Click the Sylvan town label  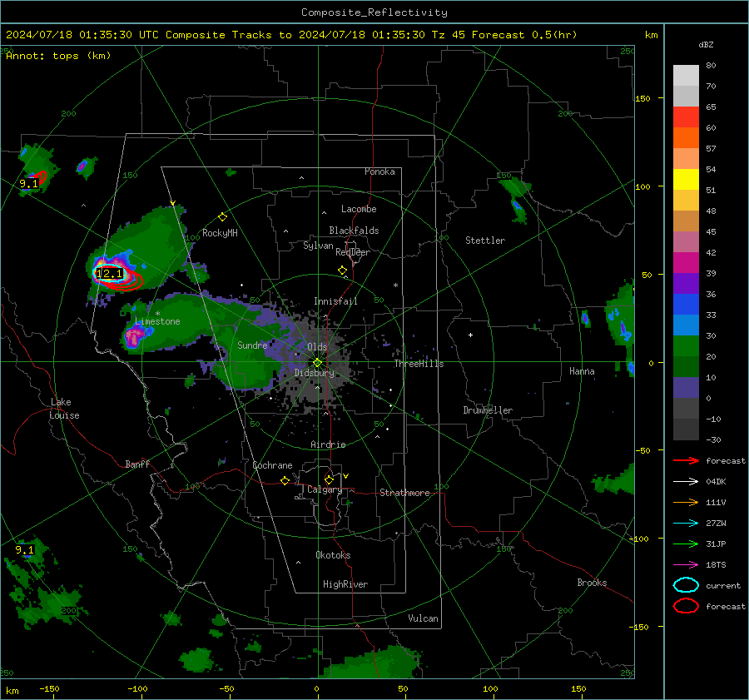coord(318,246)
